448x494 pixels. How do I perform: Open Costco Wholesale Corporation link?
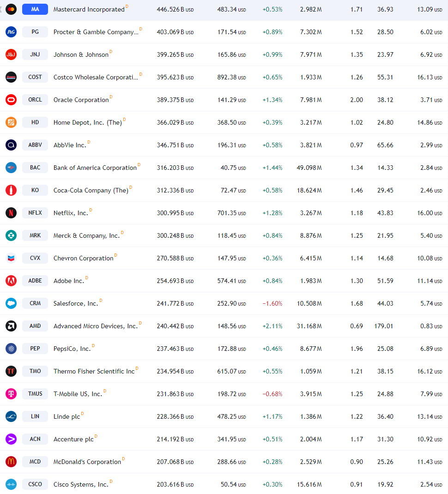(x=96, y=77)
